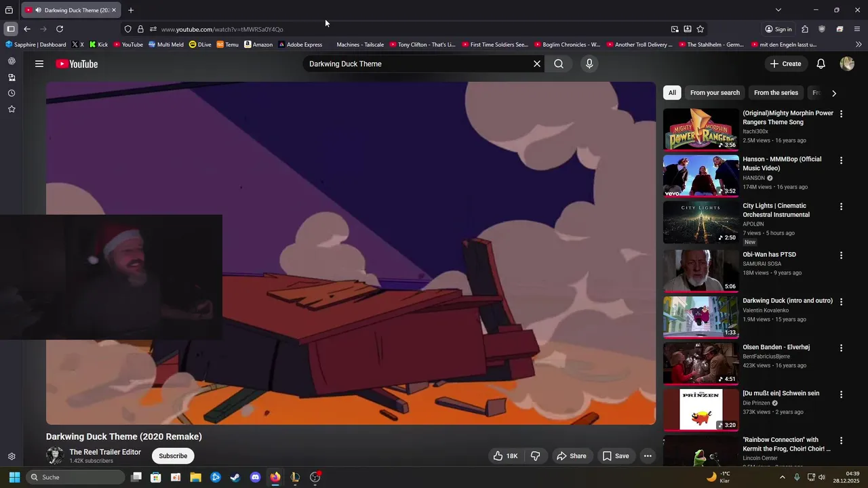Open a new browser tab

tap(131, 10)
